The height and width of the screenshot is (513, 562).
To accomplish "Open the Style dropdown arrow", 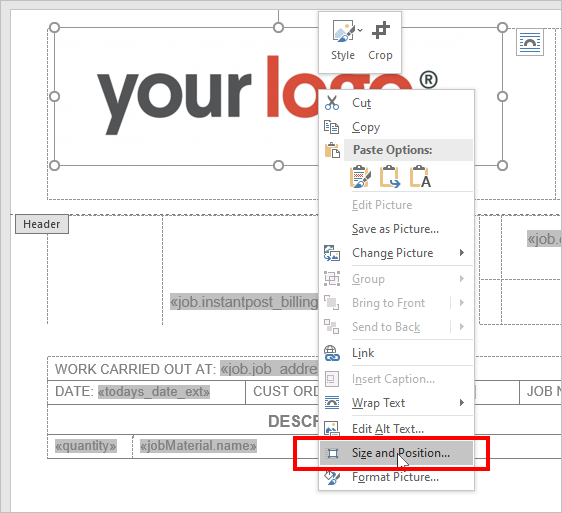I will click(x=360, y=30).
